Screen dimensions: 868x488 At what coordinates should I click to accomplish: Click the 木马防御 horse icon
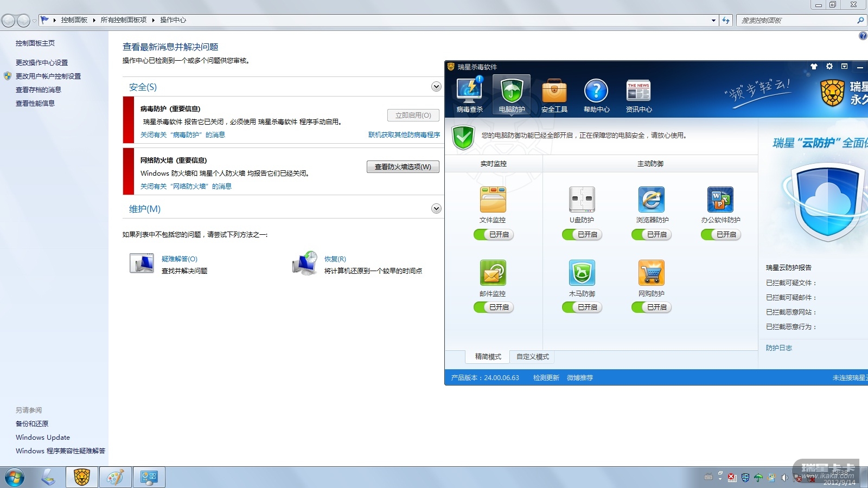(x=582, y=273)
